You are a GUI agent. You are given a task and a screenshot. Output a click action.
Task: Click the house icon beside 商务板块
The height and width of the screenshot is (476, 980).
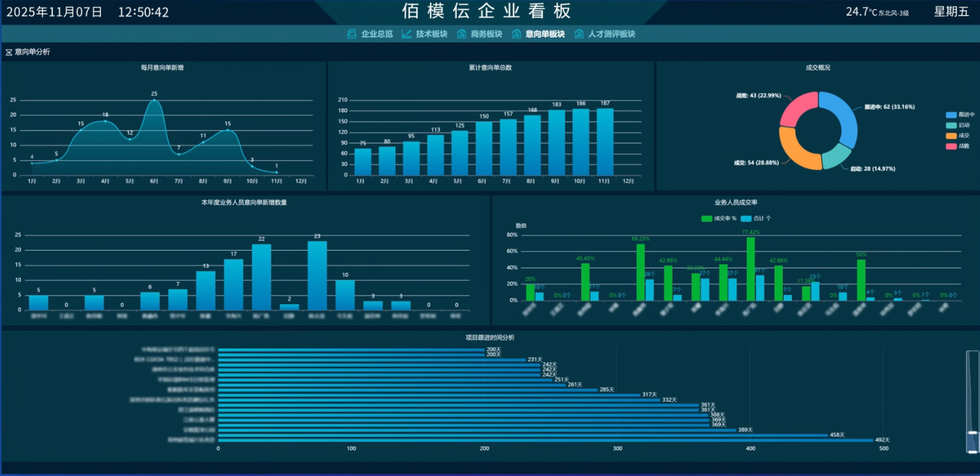coord(461,34)
